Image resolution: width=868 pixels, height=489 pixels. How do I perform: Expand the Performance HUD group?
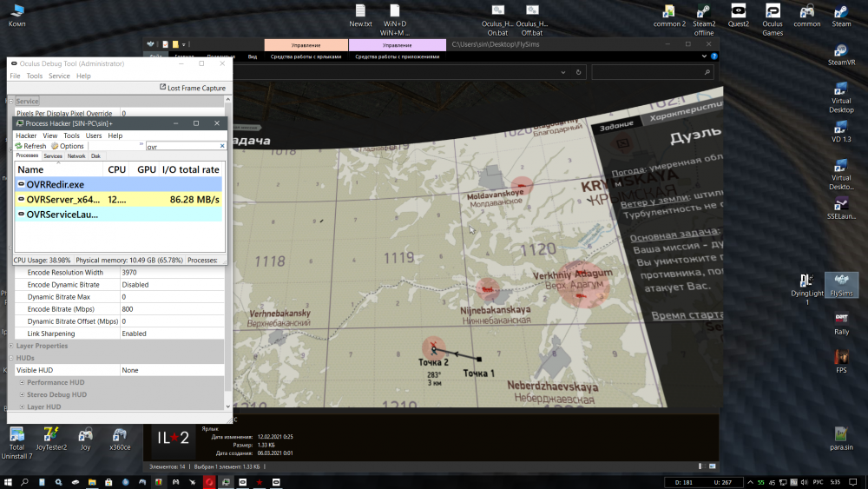[23, 383]
